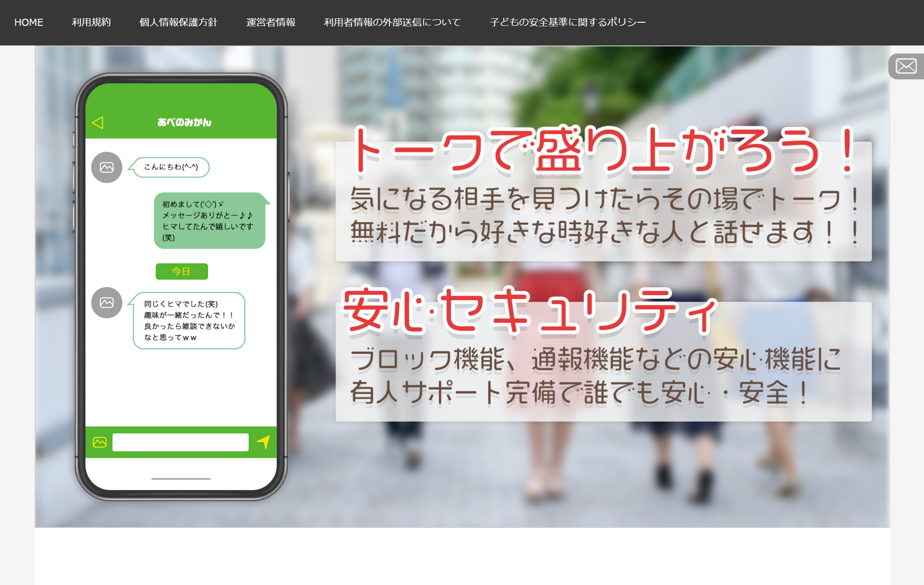This screenshot has width=924, height=585.
Task: Click the あべのみかん chat title
Action: (184, 122)
